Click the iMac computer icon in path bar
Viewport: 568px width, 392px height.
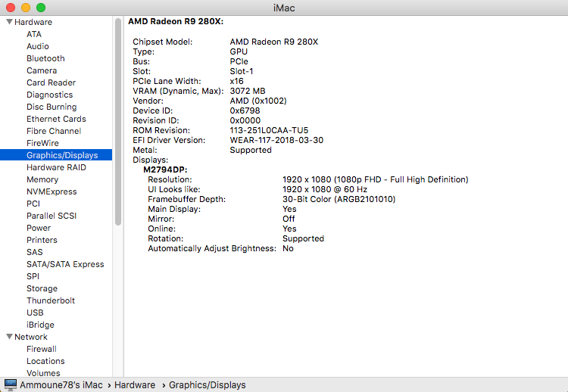pos(11,384)
